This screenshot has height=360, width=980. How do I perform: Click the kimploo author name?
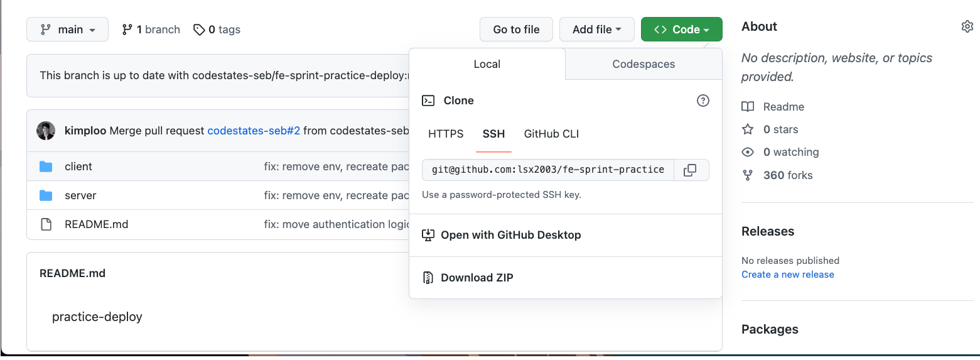(85, 131)
